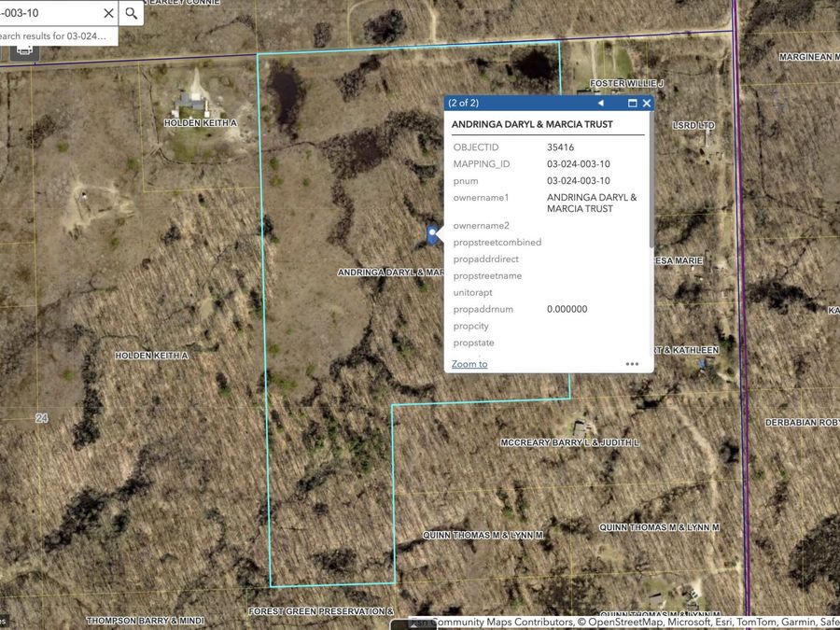Image resolution: width=840 pixels, height=630 pixels.
Task: Click the popup's vertical scrollbar
Action: pyautogui.click(x=651, y=182)
